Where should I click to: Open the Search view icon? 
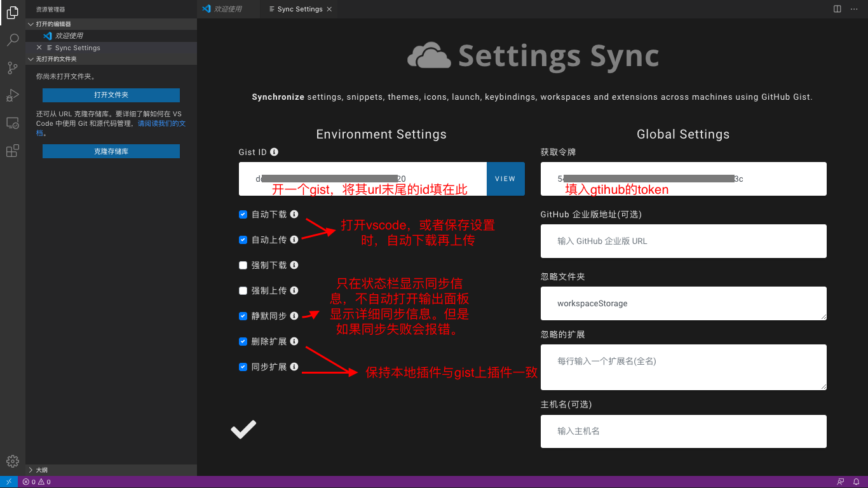click(x=12, y=40)
